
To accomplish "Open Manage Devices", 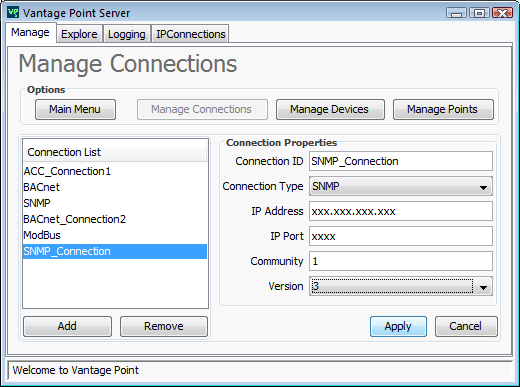I will [x=330, y=109].
